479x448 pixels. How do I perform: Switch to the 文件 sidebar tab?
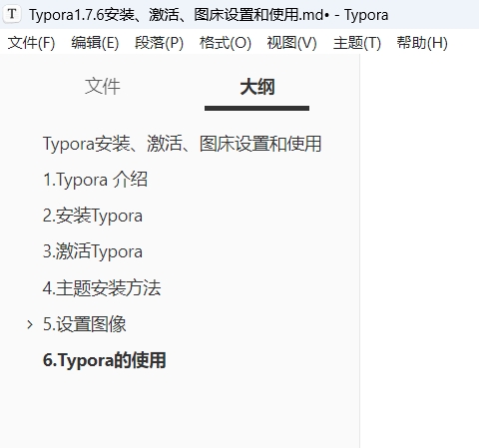tap(102, 87)
